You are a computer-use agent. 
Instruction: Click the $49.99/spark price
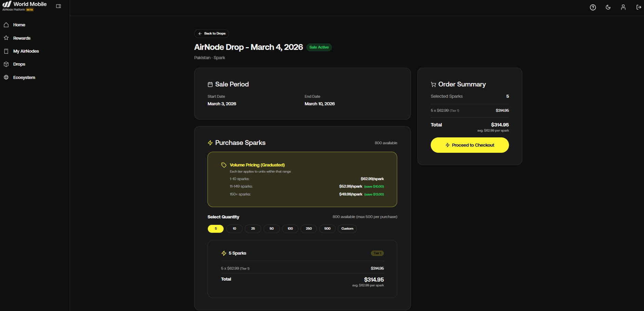click(351, 194)
